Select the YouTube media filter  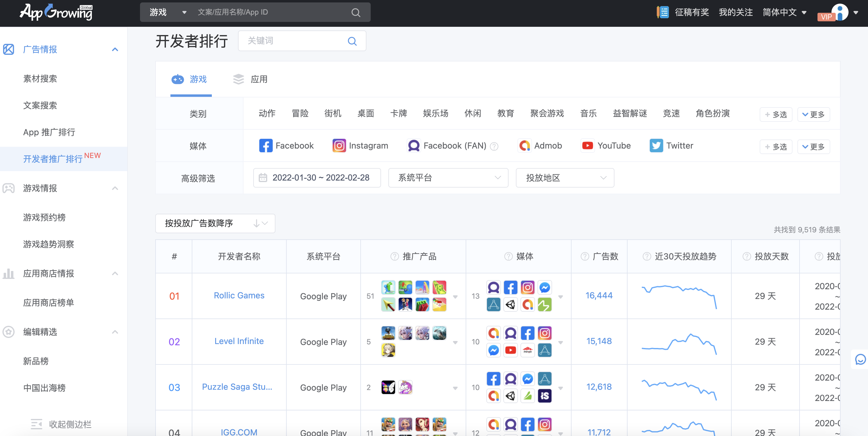click(x=606, y=146)
